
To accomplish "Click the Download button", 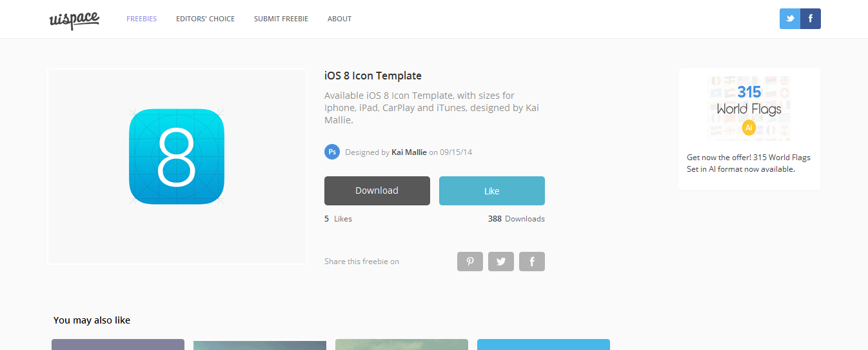I will (x=377, y=190).
